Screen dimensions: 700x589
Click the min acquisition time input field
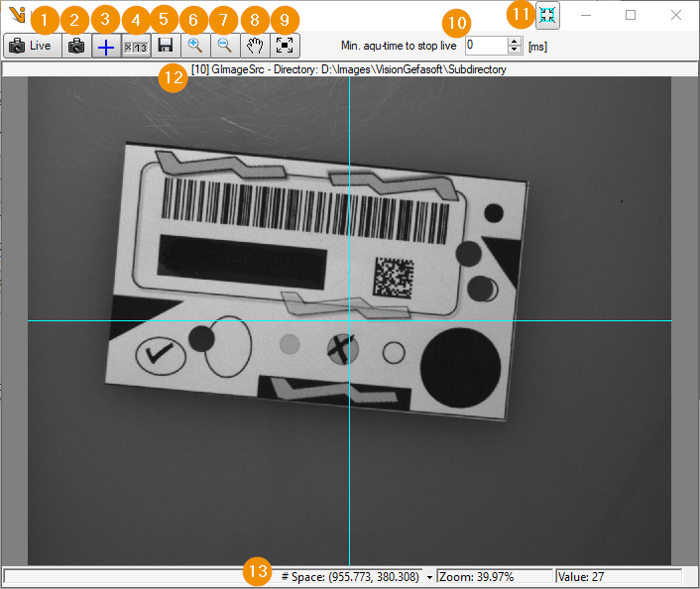(x=486, y=46)
